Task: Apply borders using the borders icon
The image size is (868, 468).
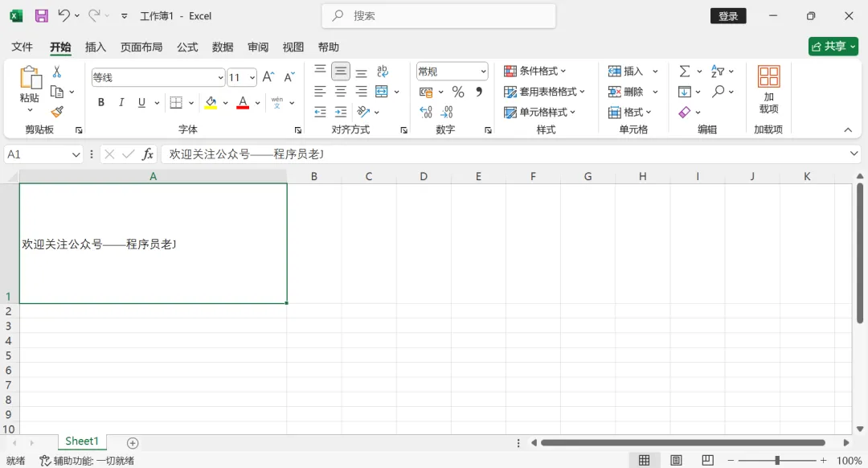Action: [176, 102]
